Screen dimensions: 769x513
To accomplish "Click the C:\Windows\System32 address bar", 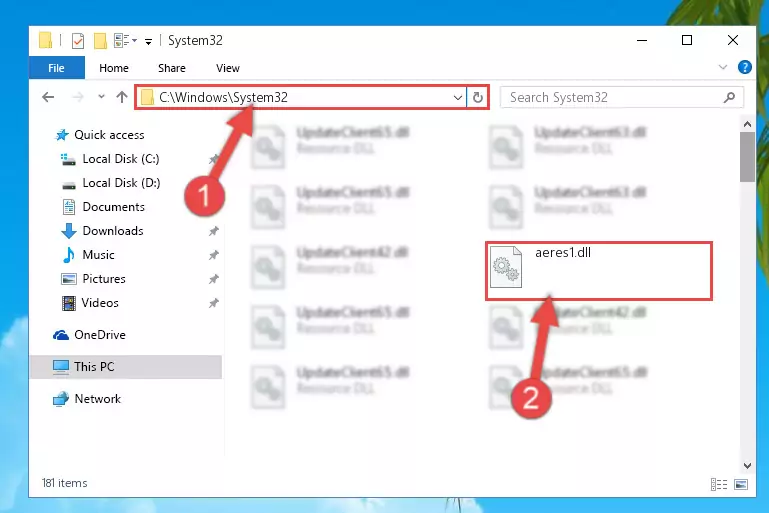I will [x=300, y=97].
